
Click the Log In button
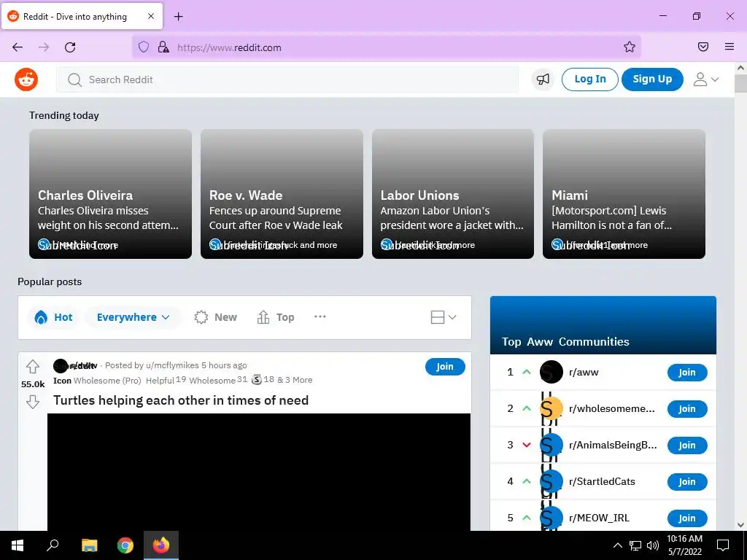[589, 79]
